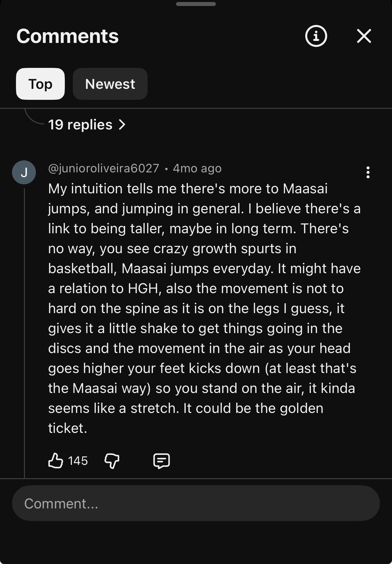This screenshot has width=392, height=564.
Task: Close the Comments panel with X
Action: click(x=364, y=36)
